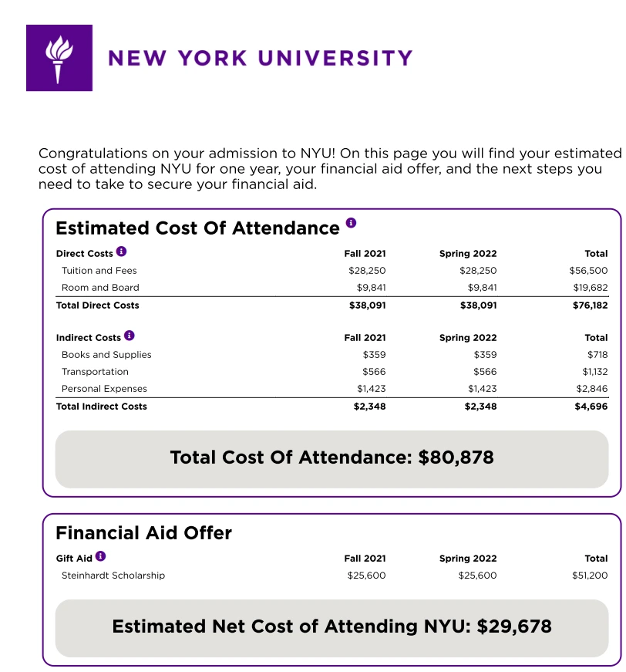Click the Indirect Costs info icon
This screenshot has width=626, height=672.
(x=130, y=336)
